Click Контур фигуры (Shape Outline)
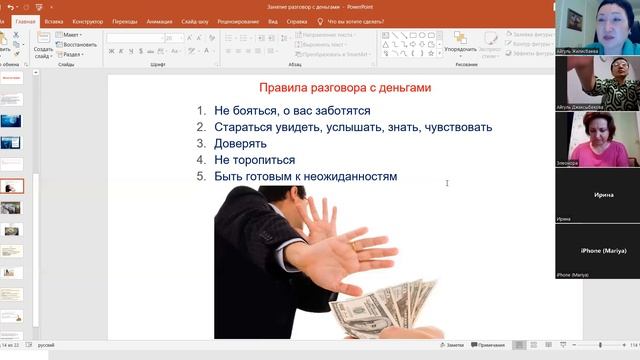This screenshot has width=640, height=360. pyautogui.click(x=530, y=44)
